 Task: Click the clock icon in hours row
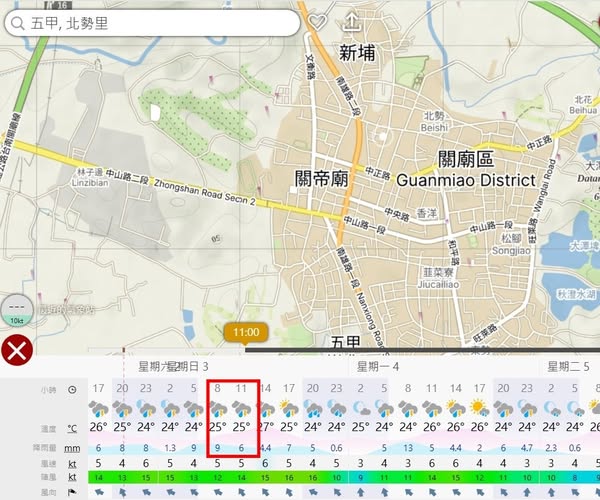tap(72, 389)
